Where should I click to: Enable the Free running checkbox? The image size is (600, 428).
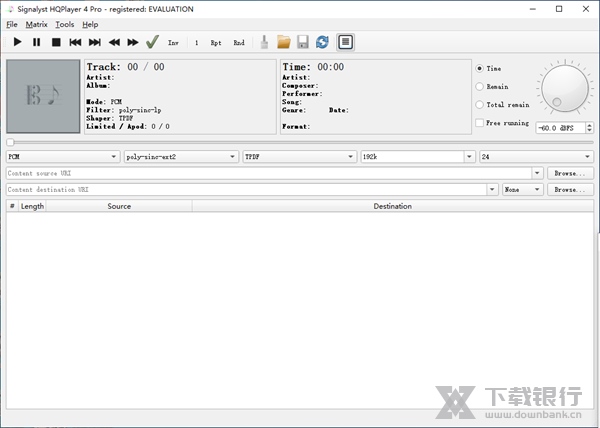(x=480, y=123)
